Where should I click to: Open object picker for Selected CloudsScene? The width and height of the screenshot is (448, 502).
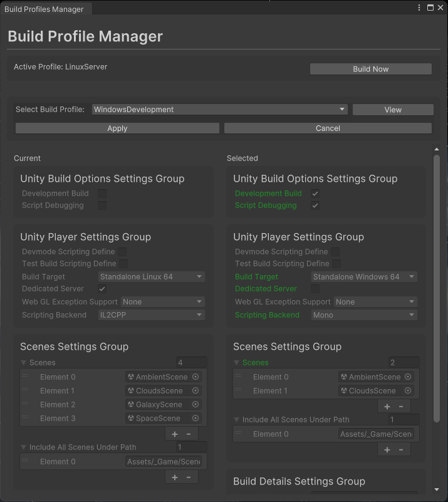click(x=409, y=390)
